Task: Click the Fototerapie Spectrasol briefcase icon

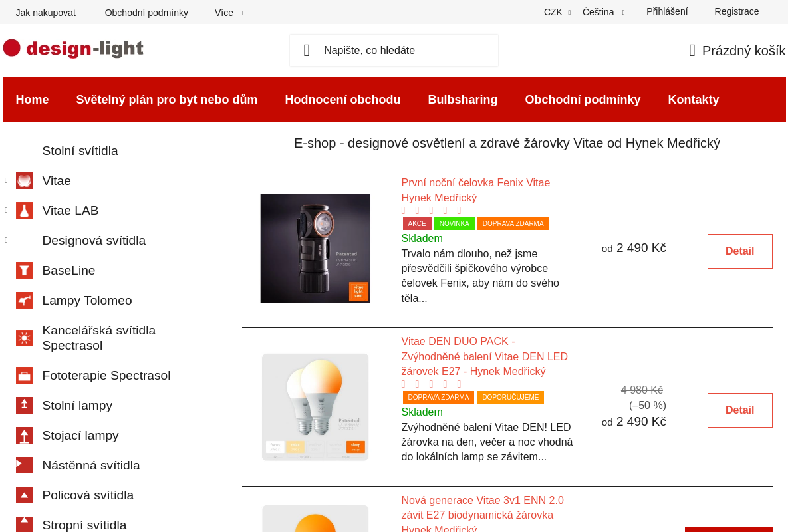Action: pyautogui.click(x=24, y=375)
